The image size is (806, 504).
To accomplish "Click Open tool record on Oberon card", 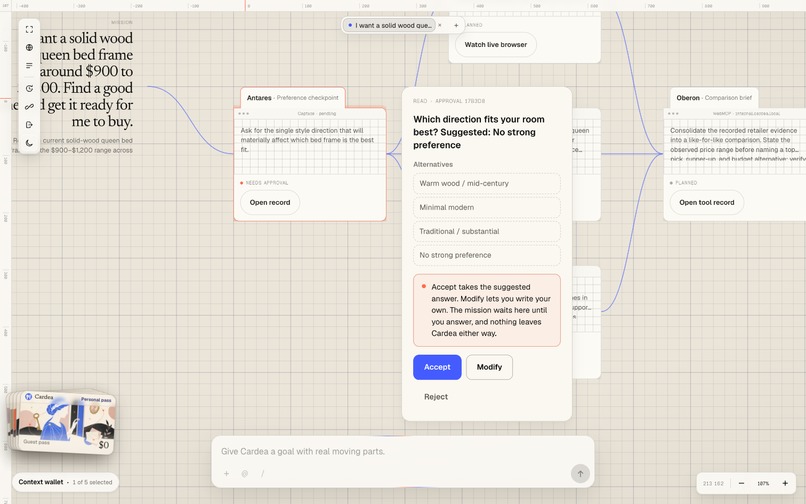I will click(x=707, y=203).
